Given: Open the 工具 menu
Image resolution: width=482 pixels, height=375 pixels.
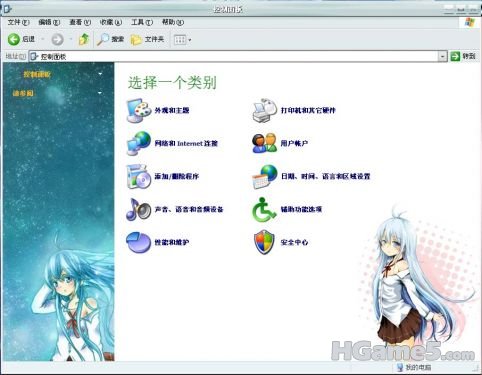Looking at the screenshot, I should click(142, 22).
